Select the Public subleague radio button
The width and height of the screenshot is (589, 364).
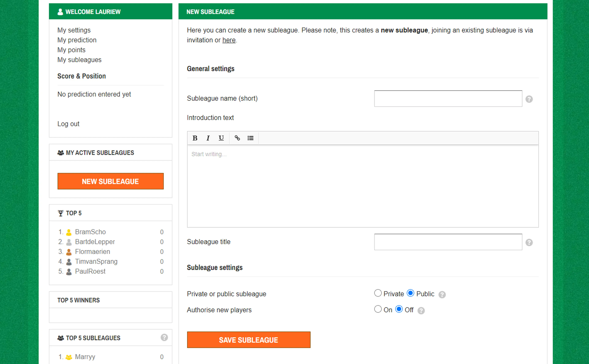click(410, 293)
